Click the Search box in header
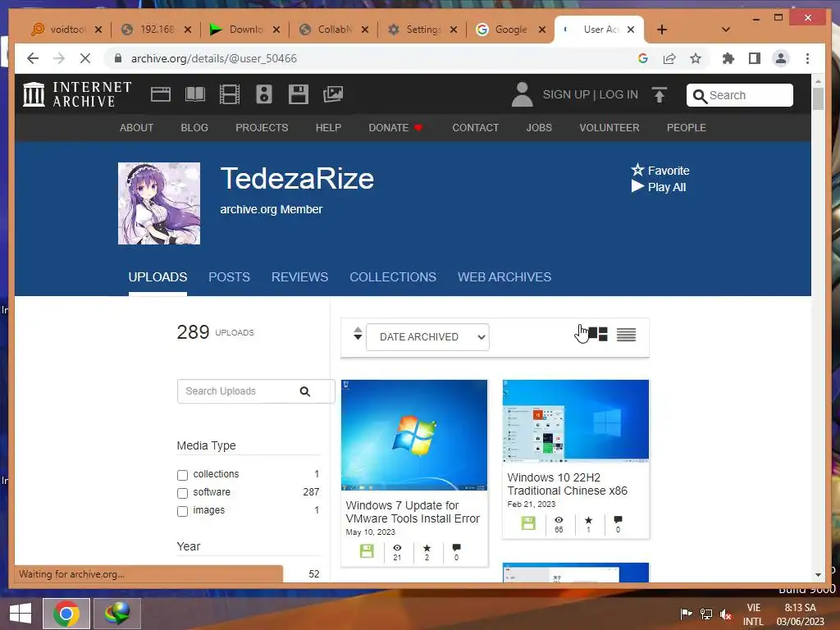The image size is (840, 630). click(740, 95)
